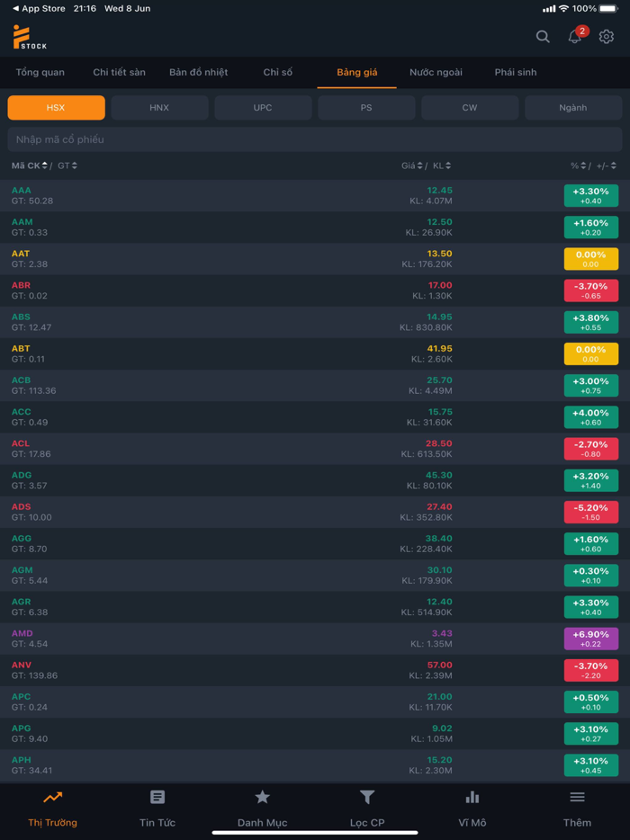Open stock code APH
This screenshot has width=630, height=840.
[x=22, y=759]
